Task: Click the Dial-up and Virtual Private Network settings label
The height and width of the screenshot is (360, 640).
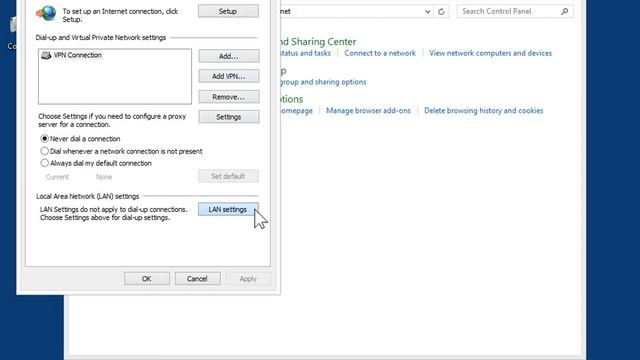Action: [x=101, y=38]
